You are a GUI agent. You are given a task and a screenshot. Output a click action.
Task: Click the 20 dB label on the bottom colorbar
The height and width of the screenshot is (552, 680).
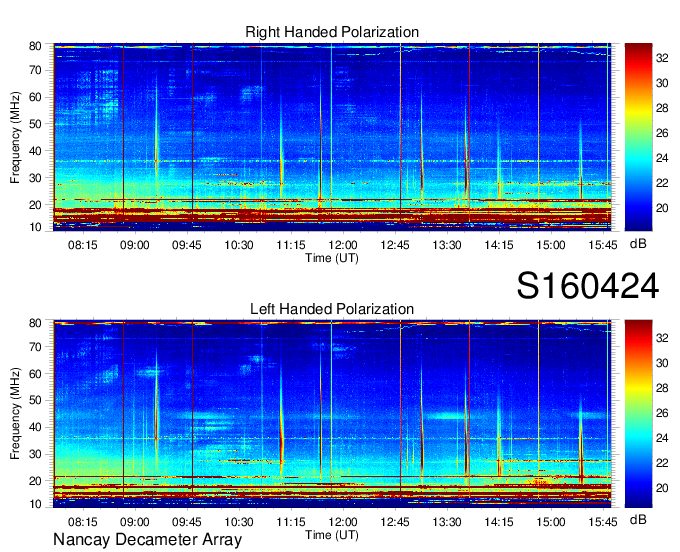click(662, 488)
